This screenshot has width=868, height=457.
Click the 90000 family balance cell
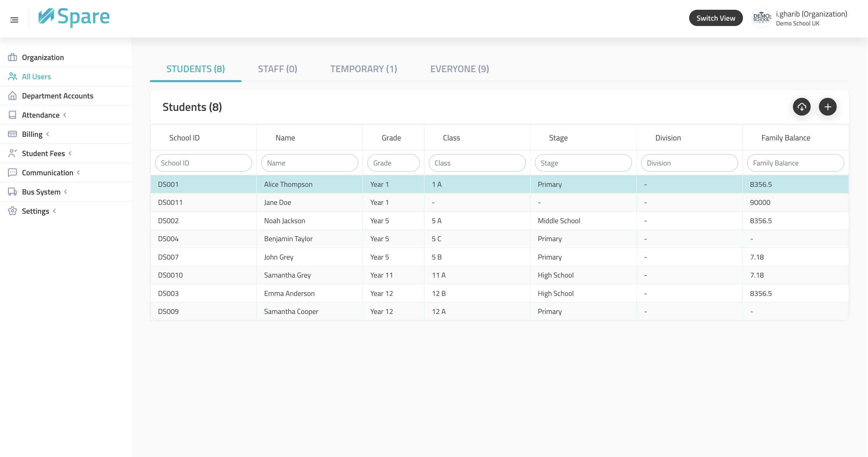click(x=796, y=202)
